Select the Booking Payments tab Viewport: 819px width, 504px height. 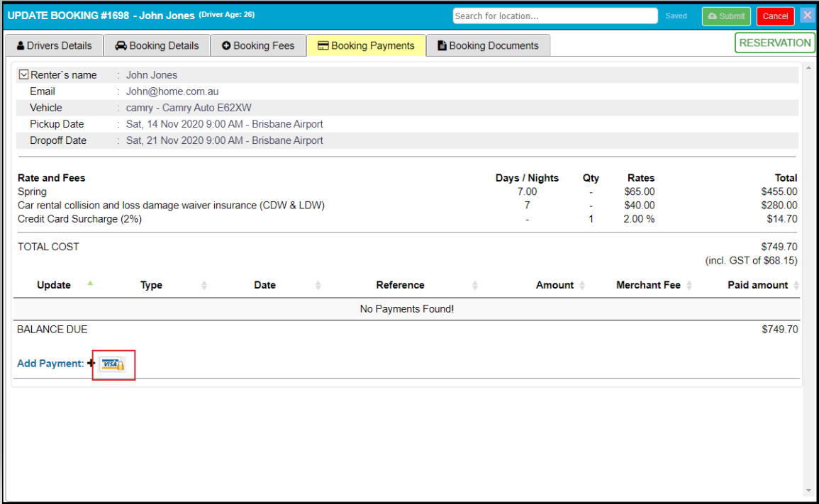[366, 45]
